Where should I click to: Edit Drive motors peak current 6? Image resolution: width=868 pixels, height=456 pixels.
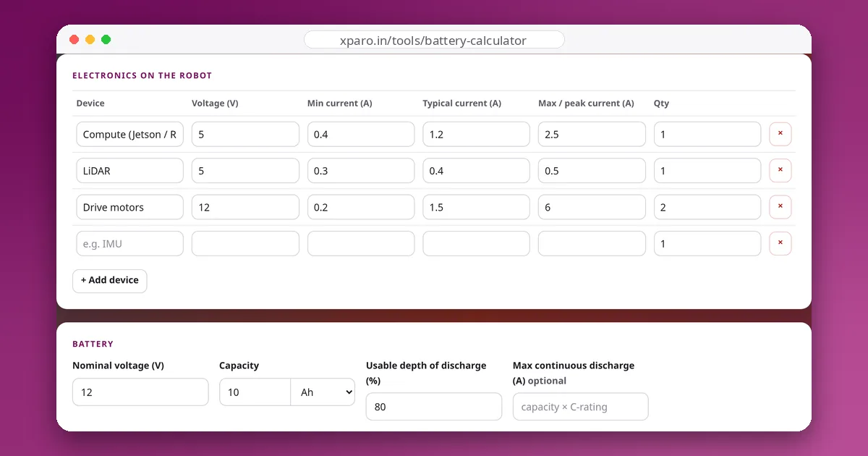[x=592, y=207]
